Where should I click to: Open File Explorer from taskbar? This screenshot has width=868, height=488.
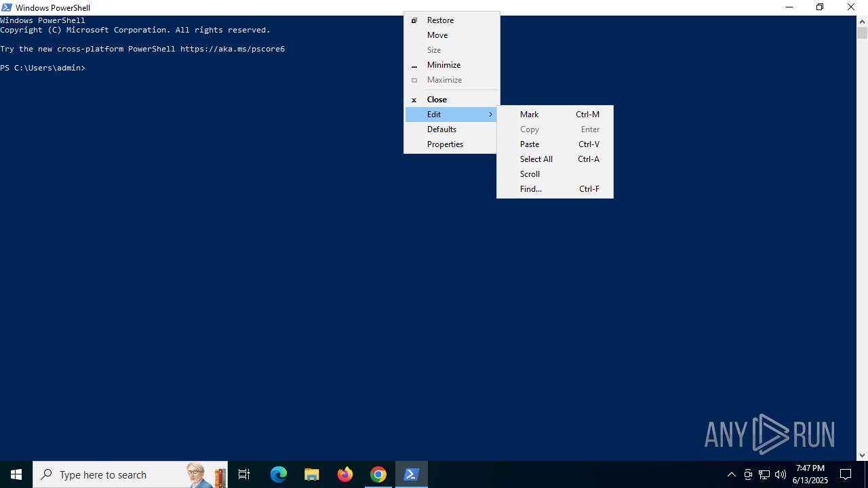(x=312, y=474)
